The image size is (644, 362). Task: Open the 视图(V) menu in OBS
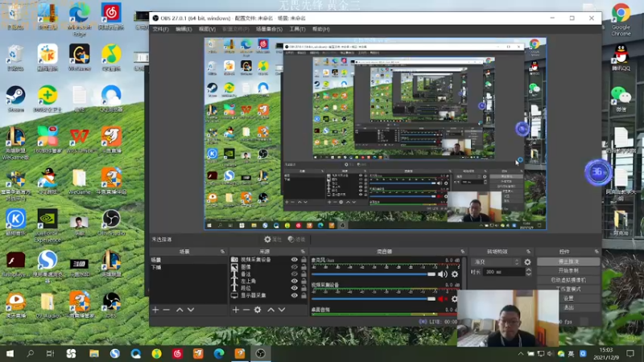click(x=207, y=29)
